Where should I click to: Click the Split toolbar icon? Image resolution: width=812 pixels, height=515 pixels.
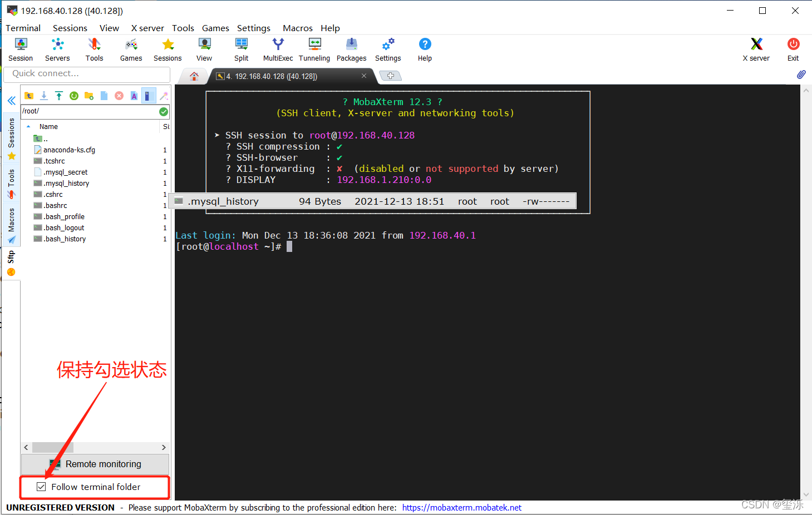click(241, 49)
